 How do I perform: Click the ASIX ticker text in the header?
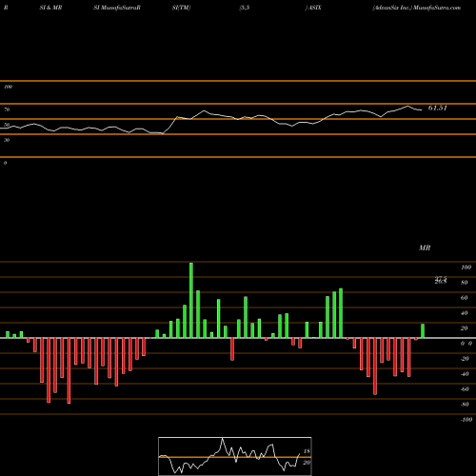pos(315,8)
